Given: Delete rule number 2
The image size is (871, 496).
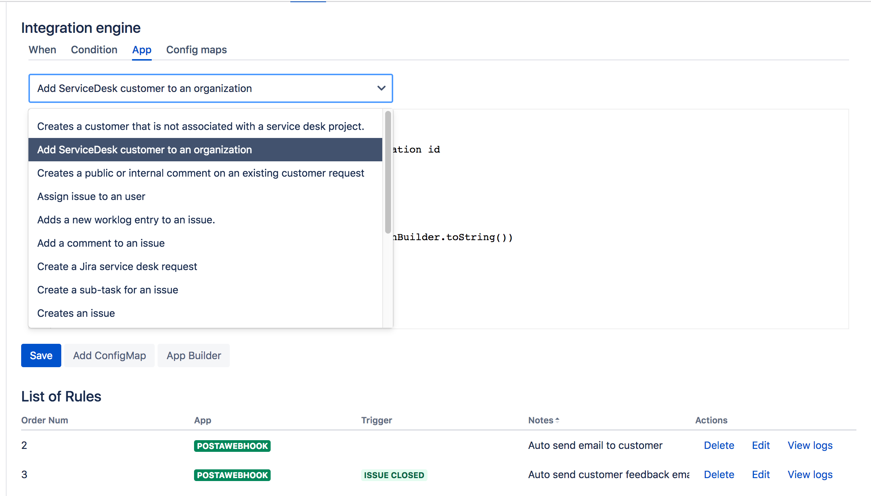Looking at the screenshot, I should 718,446.
